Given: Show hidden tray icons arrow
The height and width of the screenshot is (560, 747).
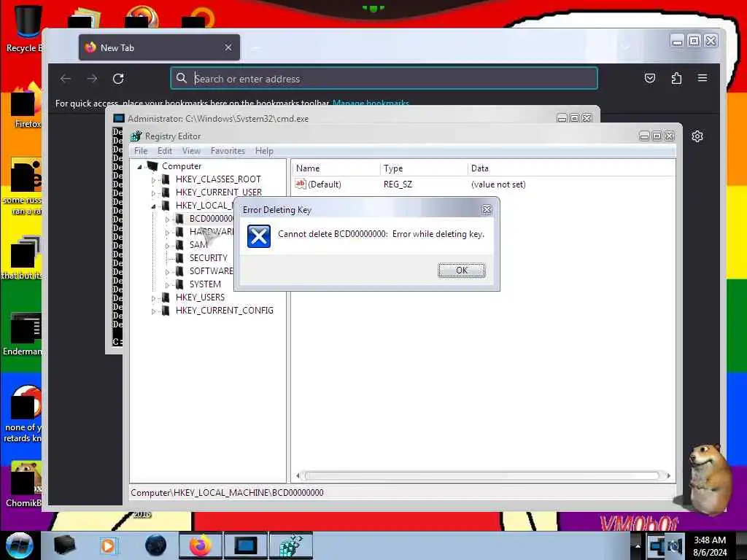Looking at the screenshot, I should click(638, 546).
